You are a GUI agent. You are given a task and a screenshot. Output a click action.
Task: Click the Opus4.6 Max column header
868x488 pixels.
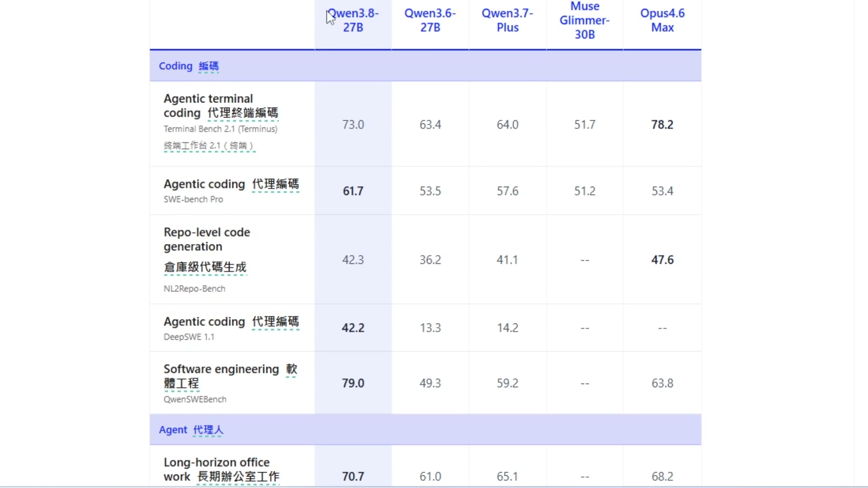pyautogui.click(x=662, y=20)
